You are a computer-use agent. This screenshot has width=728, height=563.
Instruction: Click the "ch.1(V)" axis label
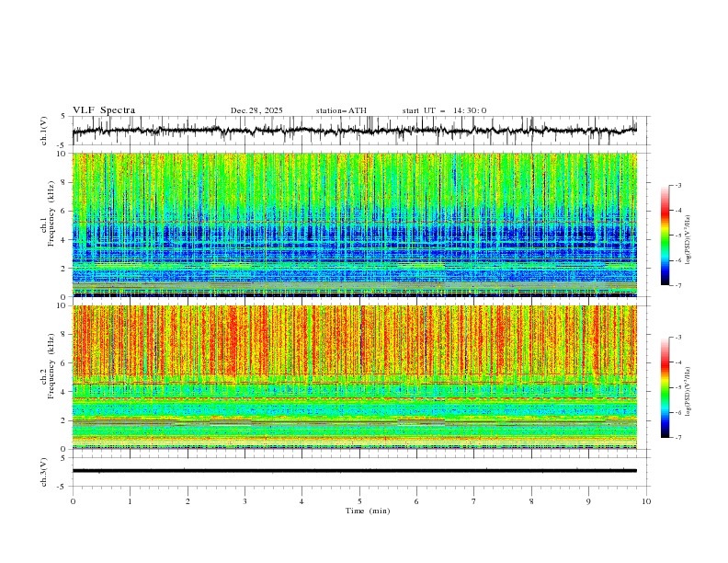pyautogui.click(x=44, y=131)
